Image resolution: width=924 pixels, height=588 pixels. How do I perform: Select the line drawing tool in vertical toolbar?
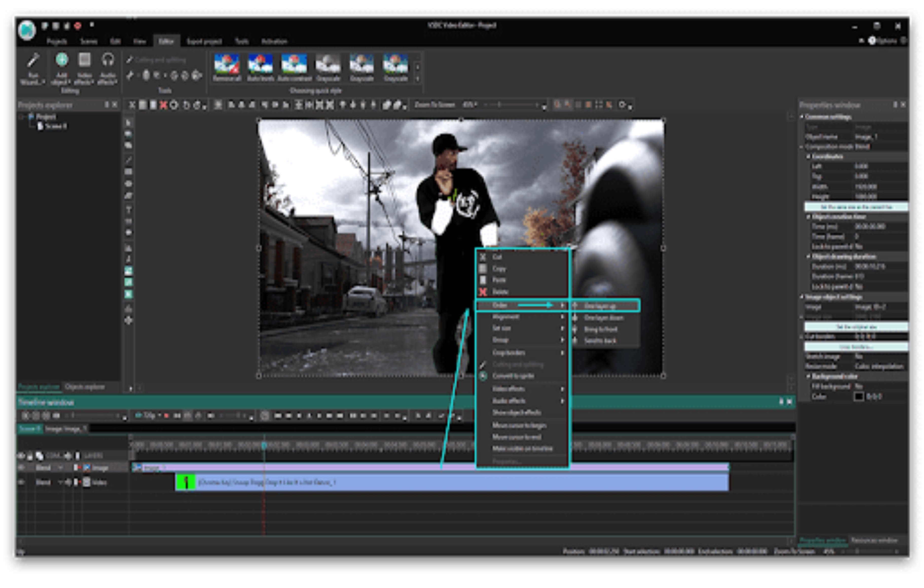coord(129,160)
